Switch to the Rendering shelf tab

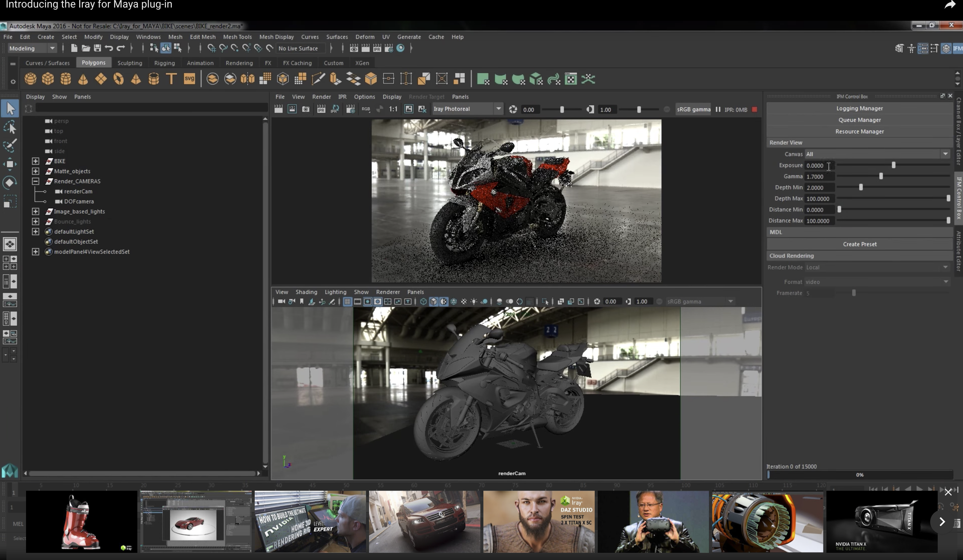[239, 63]
